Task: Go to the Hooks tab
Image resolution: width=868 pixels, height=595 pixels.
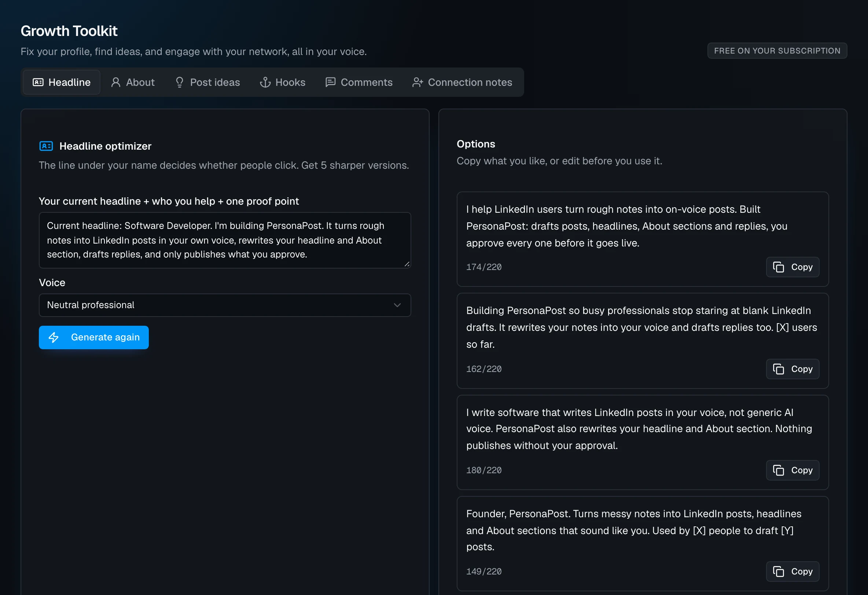Action: pyautogui.click(x=283, y=82)
